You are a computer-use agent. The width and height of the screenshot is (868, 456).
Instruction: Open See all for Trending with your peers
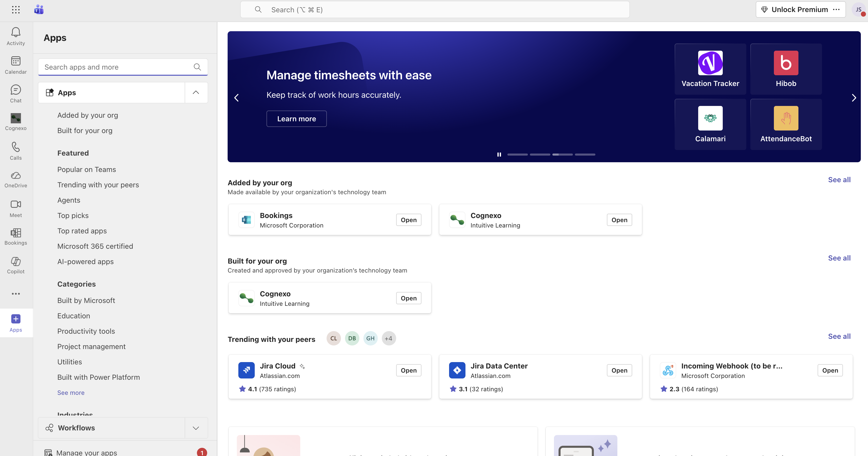tap(839, 336)
